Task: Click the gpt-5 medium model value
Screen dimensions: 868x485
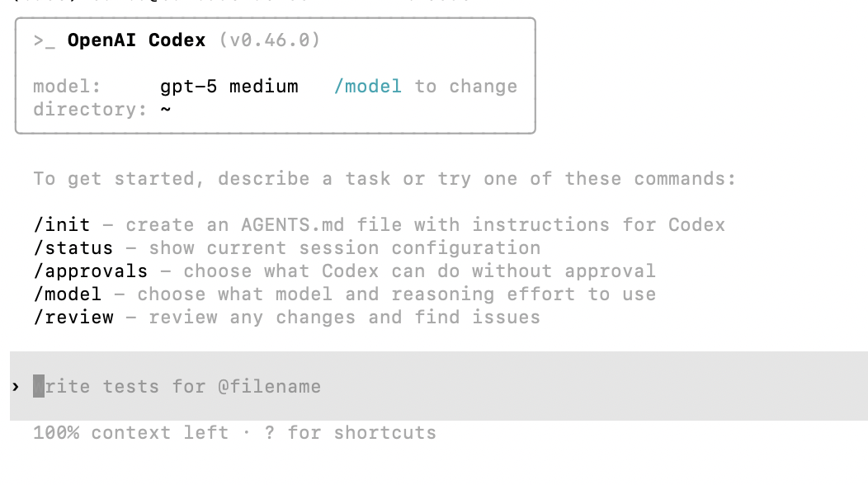Action: (229, 87)
